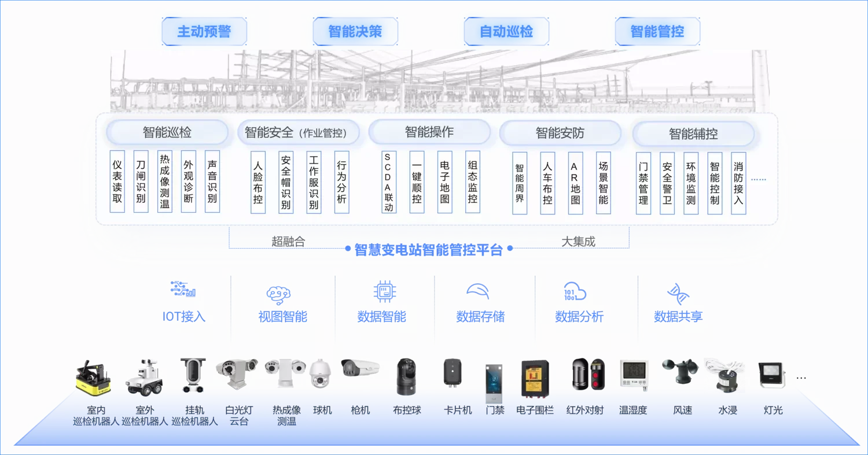Click the IOT接入 circuit icon

tap(183, 290)
